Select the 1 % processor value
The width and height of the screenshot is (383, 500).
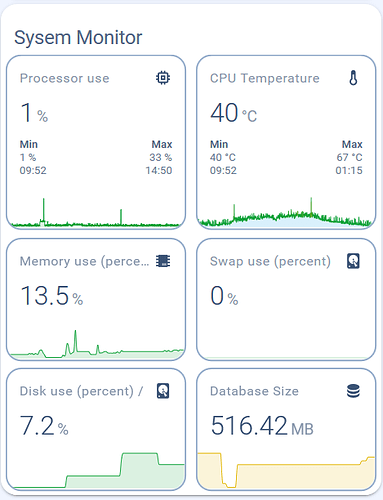point(34,113)
